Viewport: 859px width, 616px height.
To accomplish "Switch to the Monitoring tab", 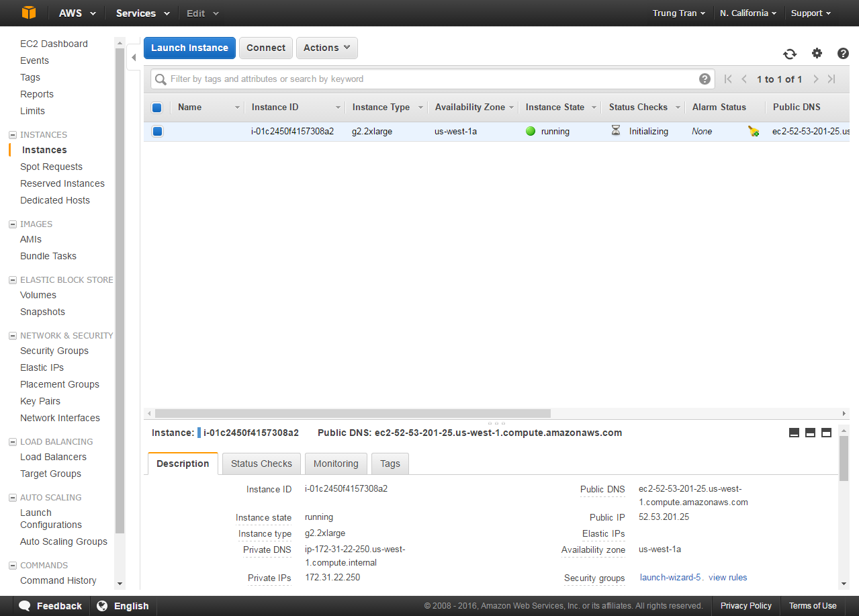I will click(336, 464).
